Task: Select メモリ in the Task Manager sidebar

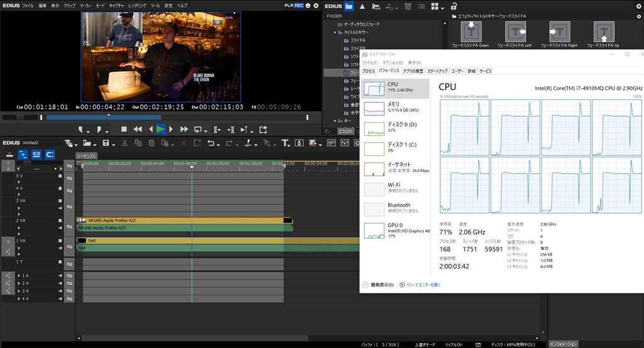Action: tap(393, 107)
